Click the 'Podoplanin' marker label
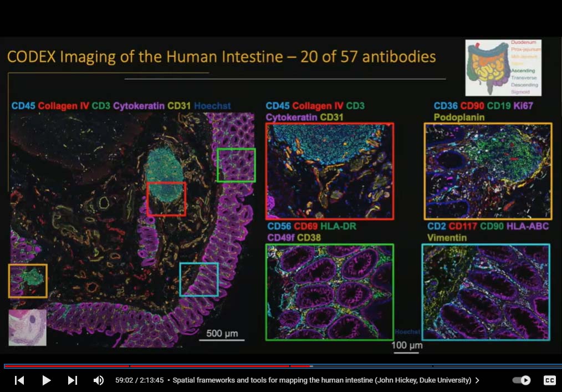The height and width of the screenshot is (392, 562). (459, 118)
